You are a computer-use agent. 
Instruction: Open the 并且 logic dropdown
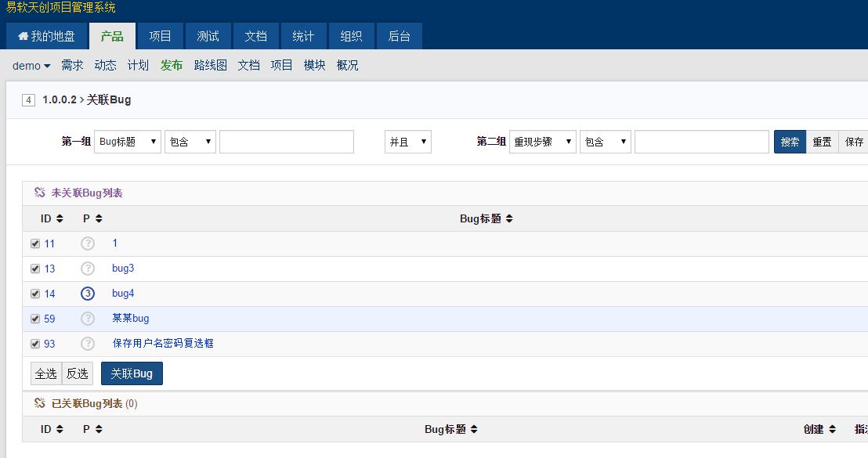408,142
